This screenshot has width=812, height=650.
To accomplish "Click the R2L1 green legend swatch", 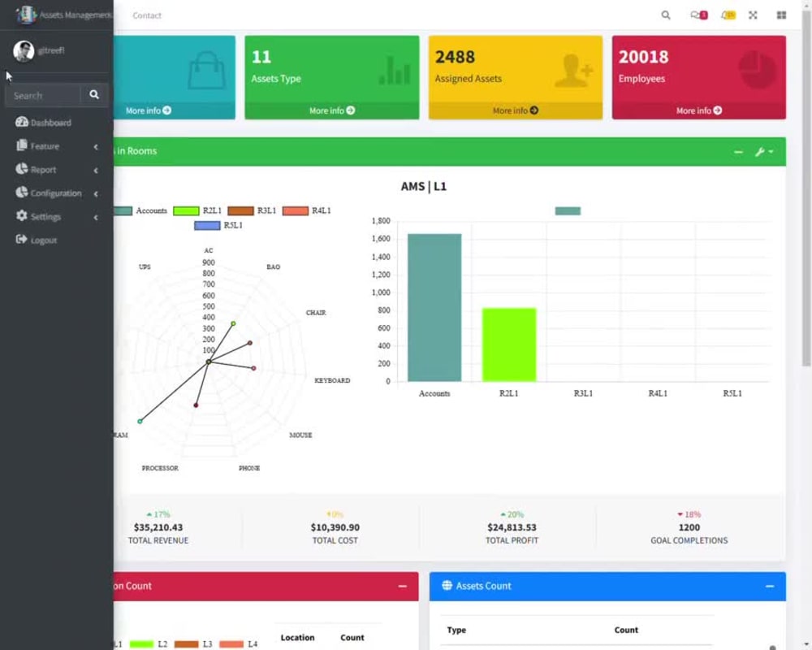I will [185, 210].
